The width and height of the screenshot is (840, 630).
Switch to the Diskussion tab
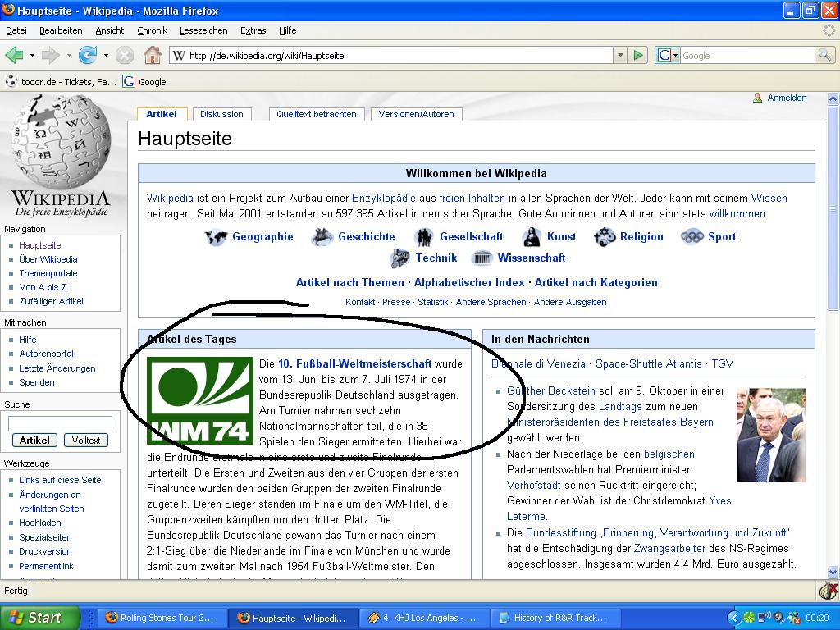pos(221,114)
